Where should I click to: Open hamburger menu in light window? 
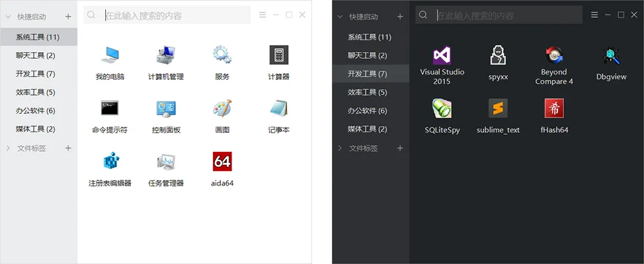[x=262, y=15]
